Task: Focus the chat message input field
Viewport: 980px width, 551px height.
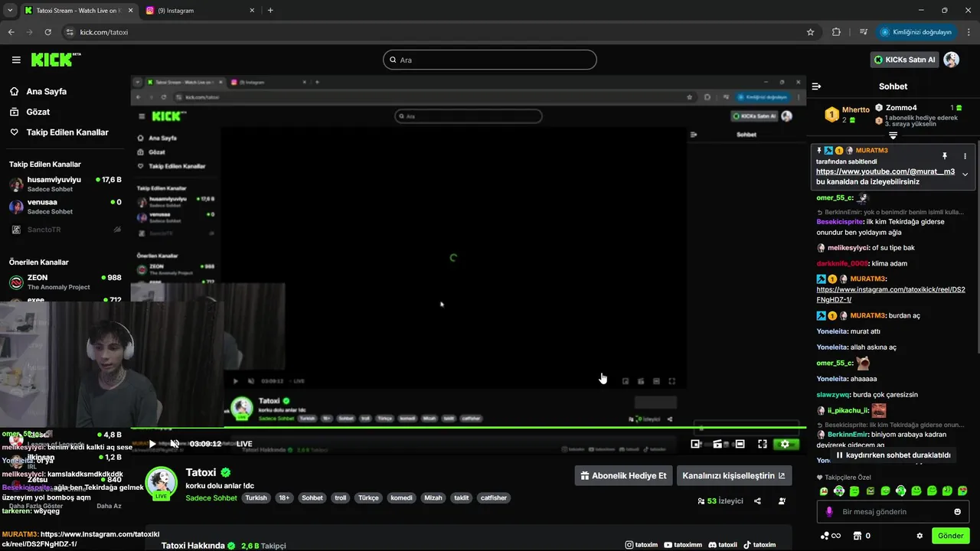Action: 893,511
